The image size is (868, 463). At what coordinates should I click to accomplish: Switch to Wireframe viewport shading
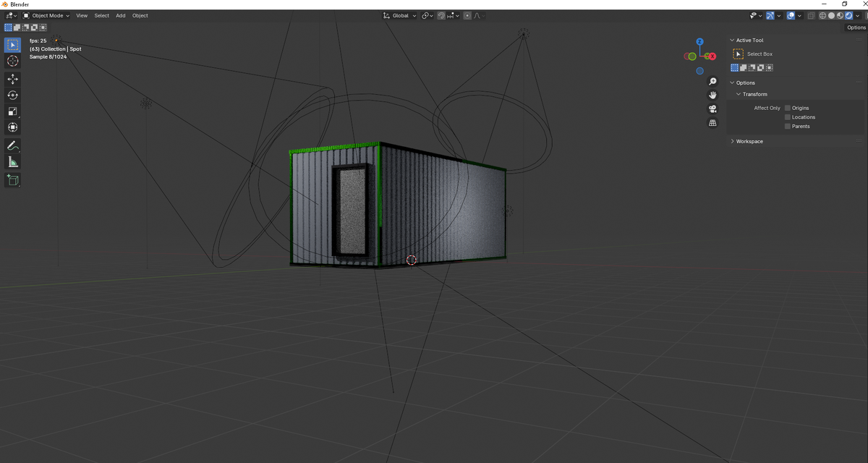tap(822, 15)
